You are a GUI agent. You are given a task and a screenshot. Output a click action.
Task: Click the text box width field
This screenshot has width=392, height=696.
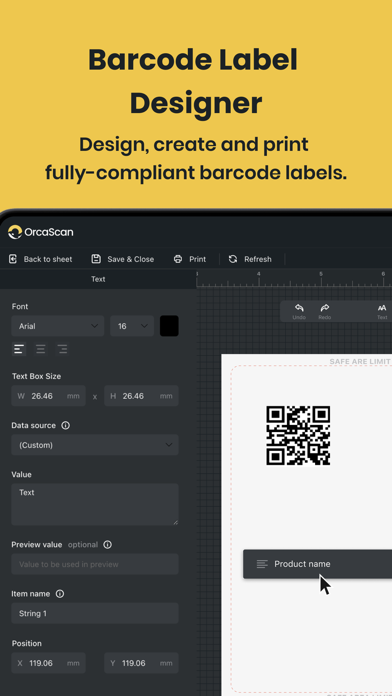(x=48, y=395)
